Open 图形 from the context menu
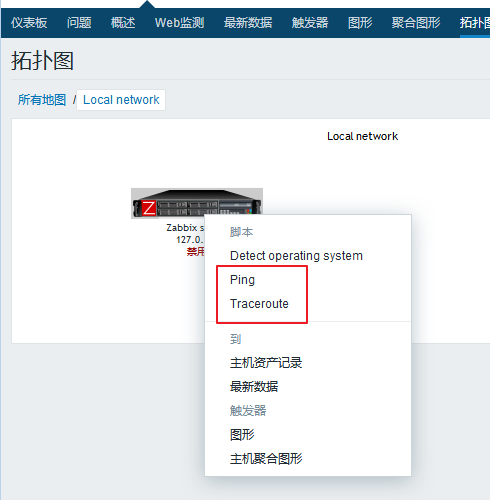The width and height of the screenshot is (490, 500). pyautogui.click(x=242, y=435)
